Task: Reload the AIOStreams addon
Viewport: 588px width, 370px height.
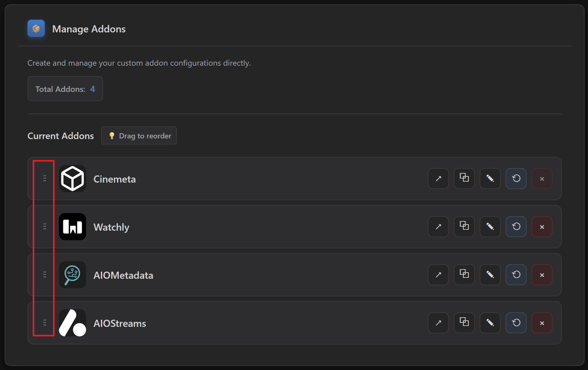Action: (516, 323)
